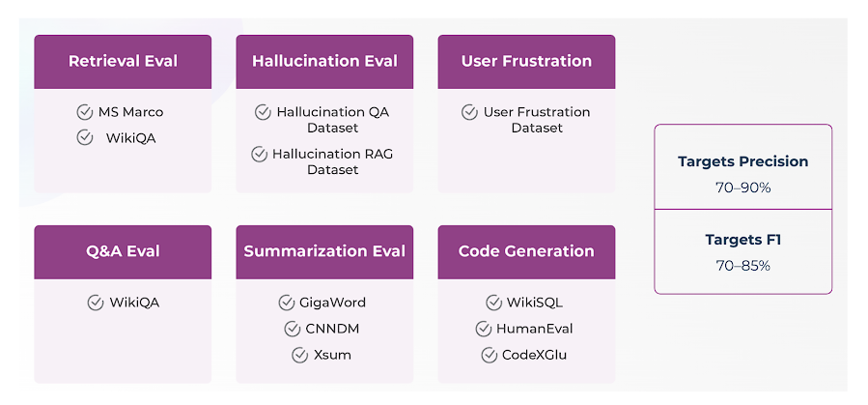This screenshot has width=868, height=405.
Task: Click the checkmark next to Xsum
Action: pos(299,355)
